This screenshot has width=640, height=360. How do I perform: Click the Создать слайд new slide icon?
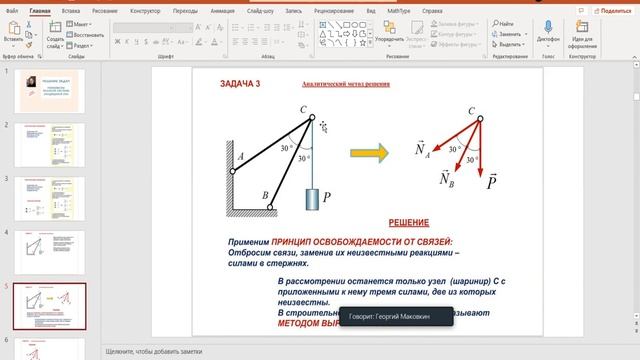(x=55, y=28)
